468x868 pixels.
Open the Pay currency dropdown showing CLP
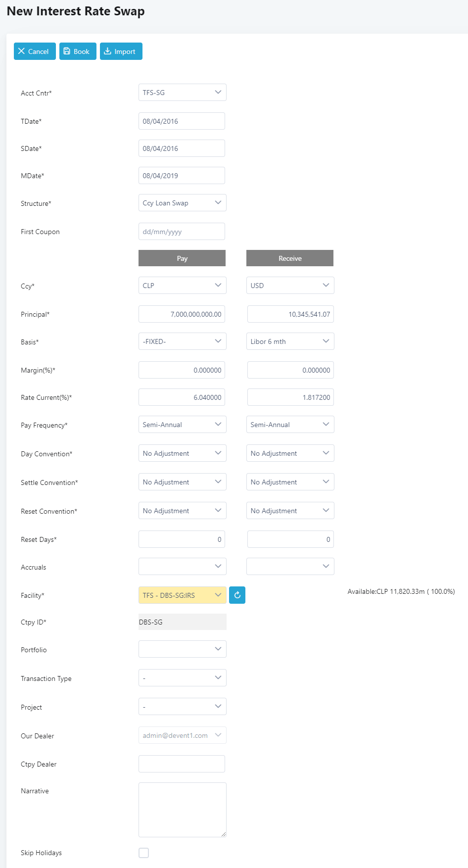click(183, 286)
